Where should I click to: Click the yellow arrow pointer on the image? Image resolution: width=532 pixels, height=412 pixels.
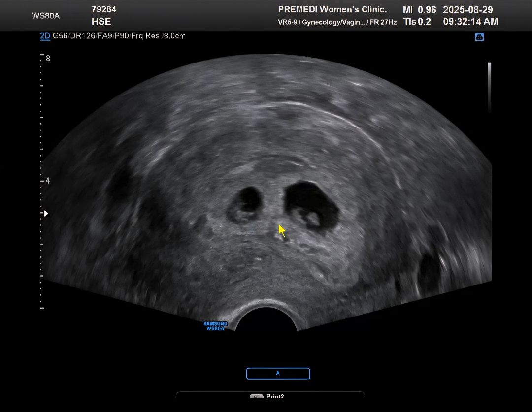pyautogui.click(x=282, y=230)
